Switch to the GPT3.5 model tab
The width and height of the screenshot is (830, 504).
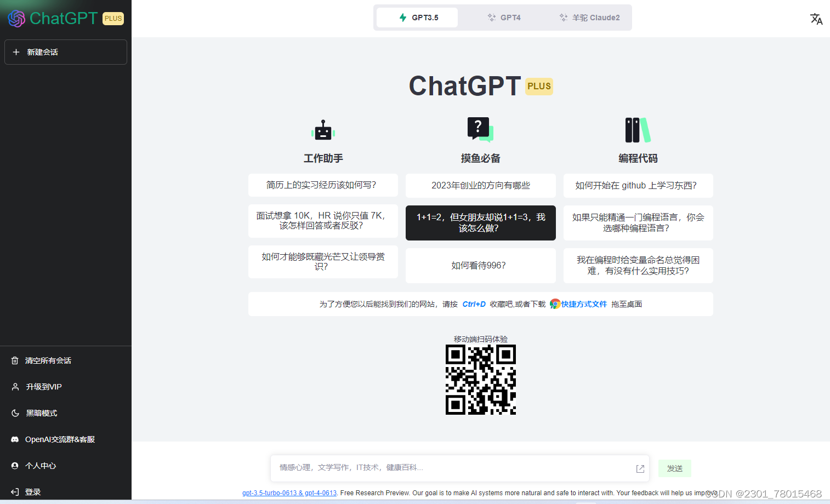[417, 18]
